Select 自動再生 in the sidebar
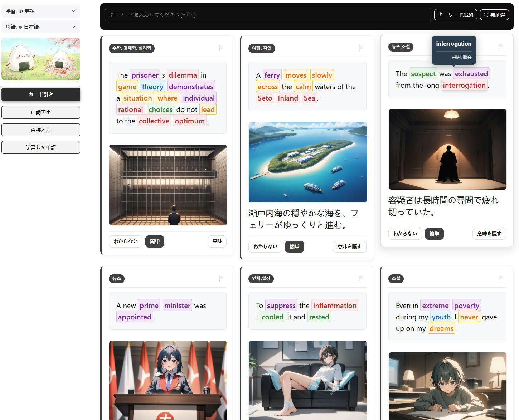This screenshot has height=420, width=519. coord(40,112)
